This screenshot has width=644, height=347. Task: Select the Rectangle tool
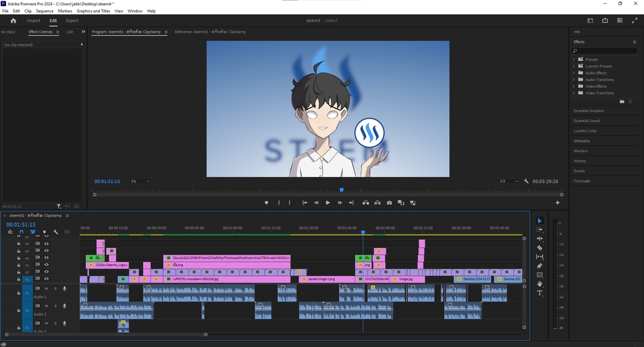(x=539, y=275)
